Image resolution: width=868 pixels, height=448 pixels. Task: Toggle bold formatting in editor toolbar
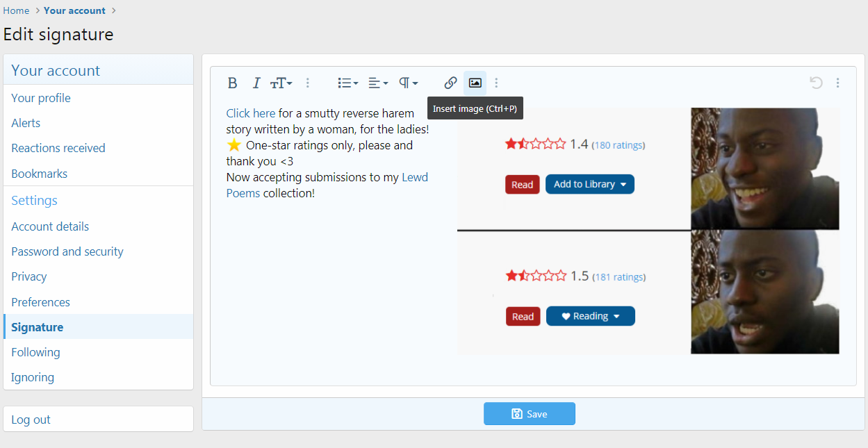point(232,83)
